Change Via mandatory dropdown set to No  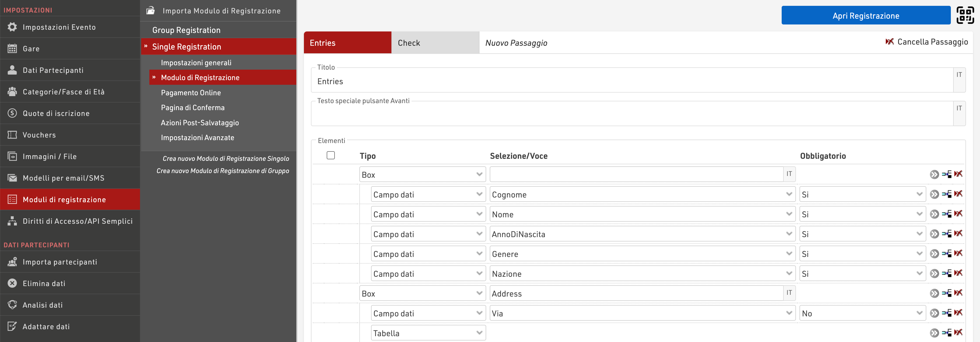(x=862, y=313)
